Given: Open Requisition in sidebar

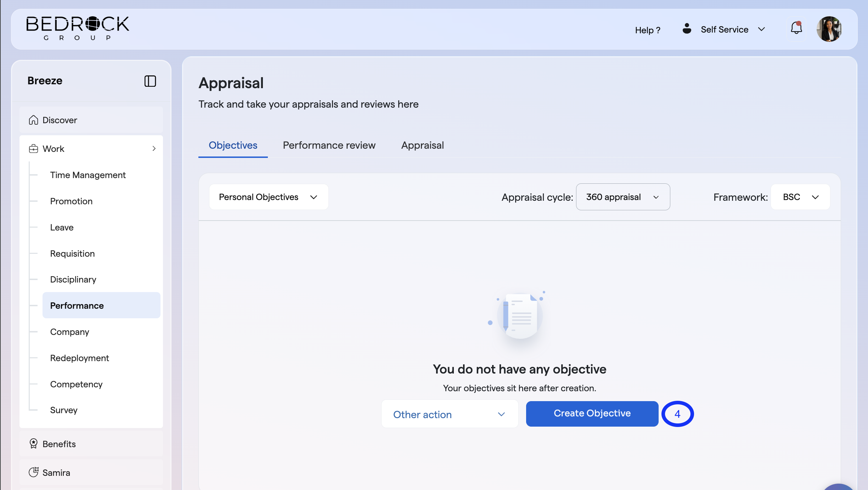Looking at the screenshot, I should coord(72,253).
